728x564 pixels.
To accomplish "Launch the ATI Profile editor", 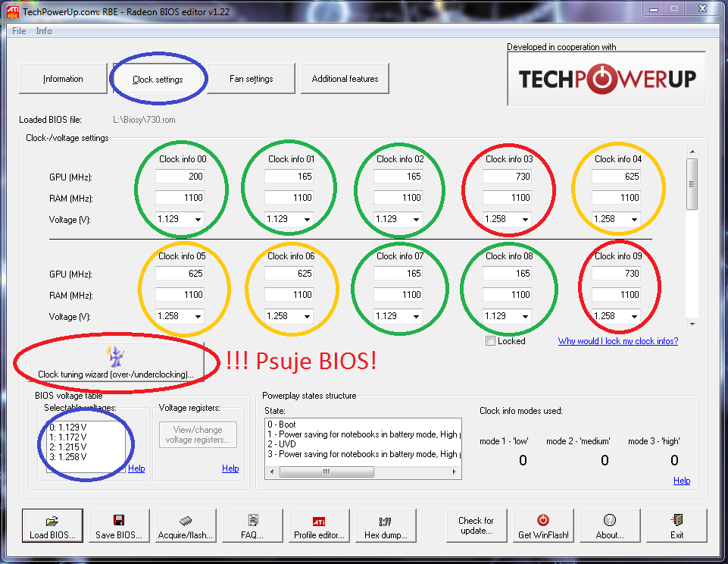I will [x=319, y=521].
